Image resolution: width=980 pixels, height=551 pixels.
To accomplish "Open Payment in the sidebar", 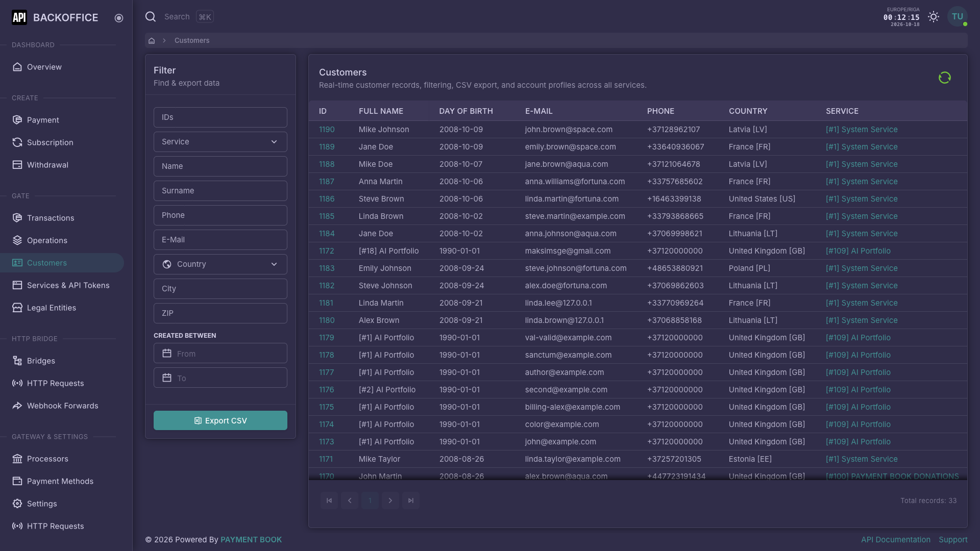I will tap(43, 120).
